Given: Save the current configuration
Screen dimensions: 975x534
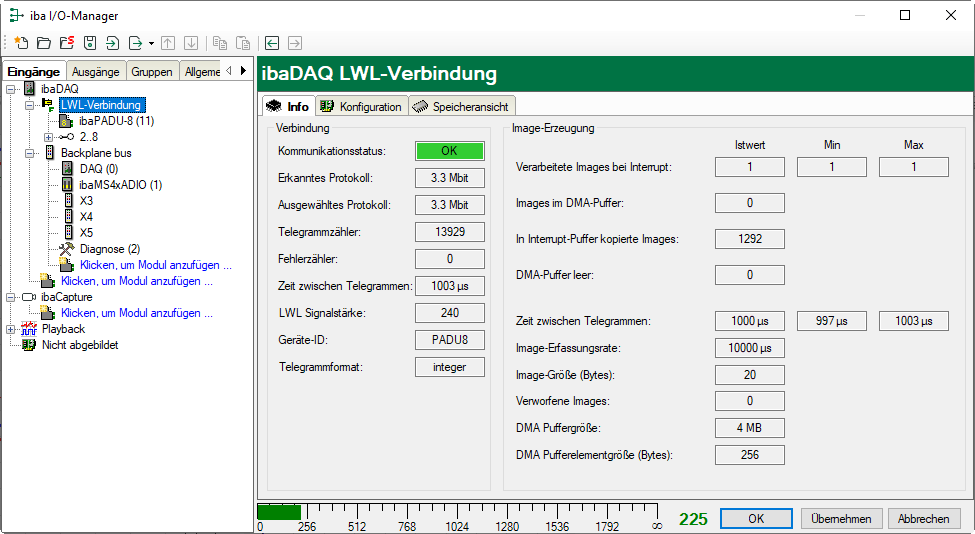Looking at the screenshot, I should pos(90,43).
